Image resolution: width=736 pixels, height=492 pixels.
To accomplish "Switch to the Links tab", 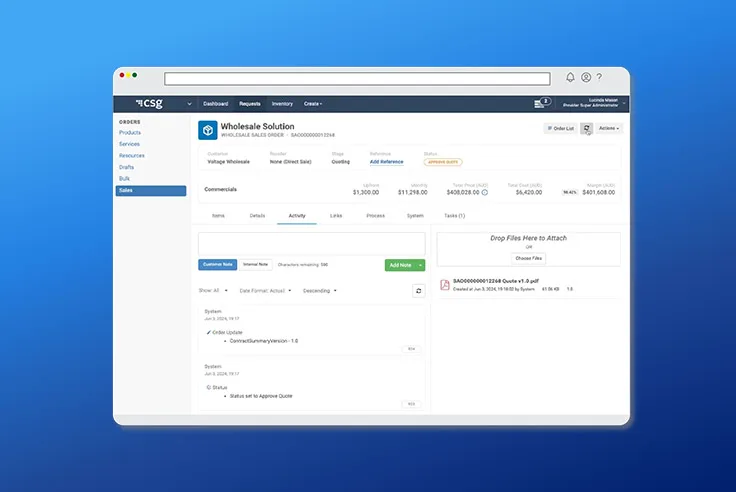I will tap(336, 215).
